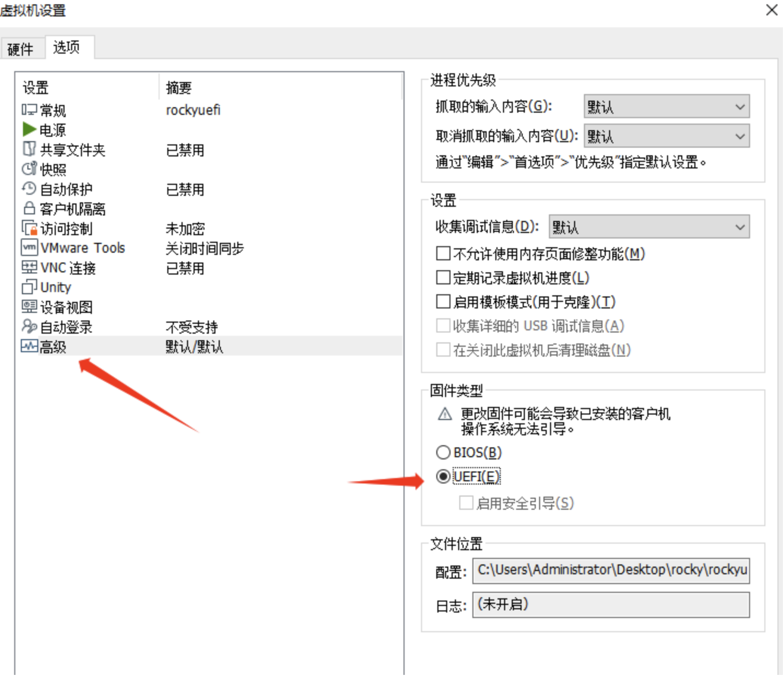The width and height of the screenshot is (784, 676).
Task: Enable 定期记录虚拟机进度 checkbox
Action: coord(443,278)
